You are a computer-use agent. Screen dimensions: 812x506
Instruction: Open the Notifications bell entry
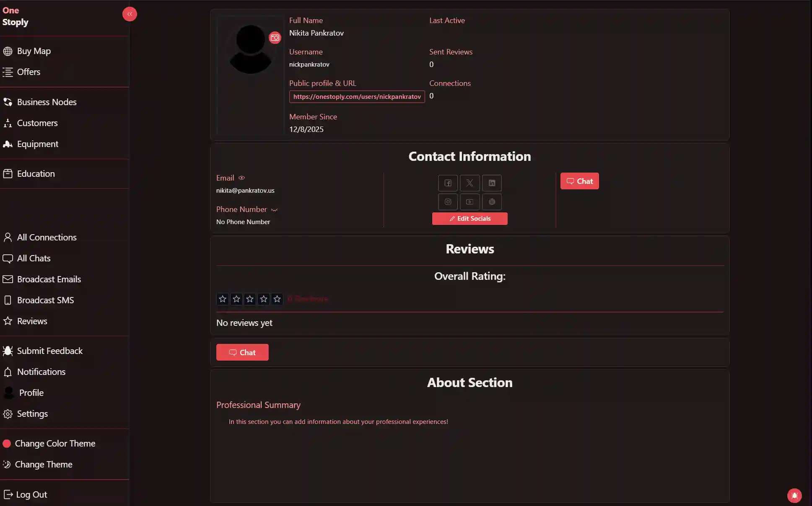tap(41, 372)
